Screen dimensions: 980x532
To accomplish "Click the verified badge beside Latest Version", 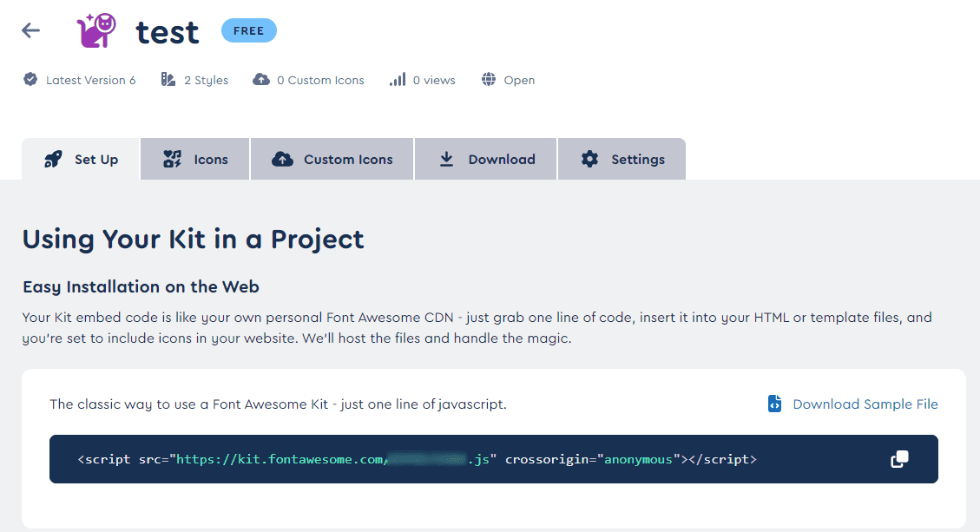I will 30,79.
